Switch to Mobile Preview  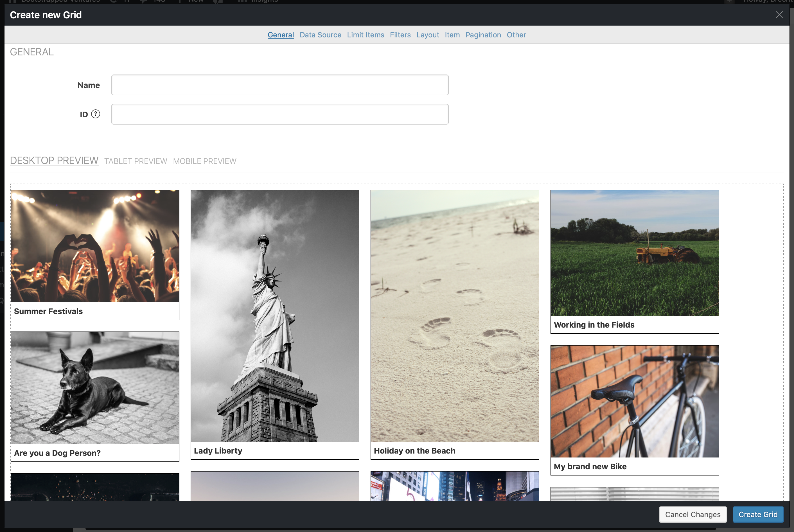click(x=204, y=161)
